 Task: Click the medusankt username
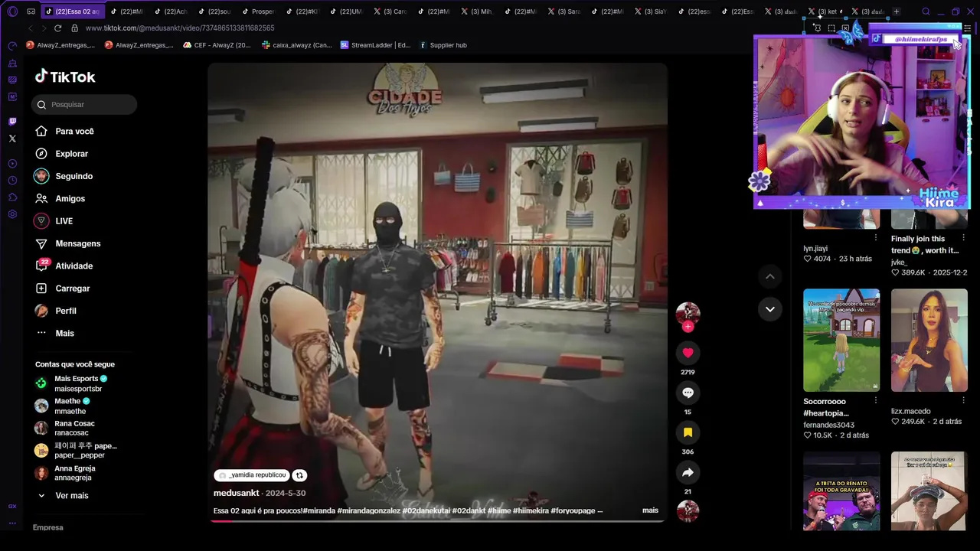click(236, 494)
